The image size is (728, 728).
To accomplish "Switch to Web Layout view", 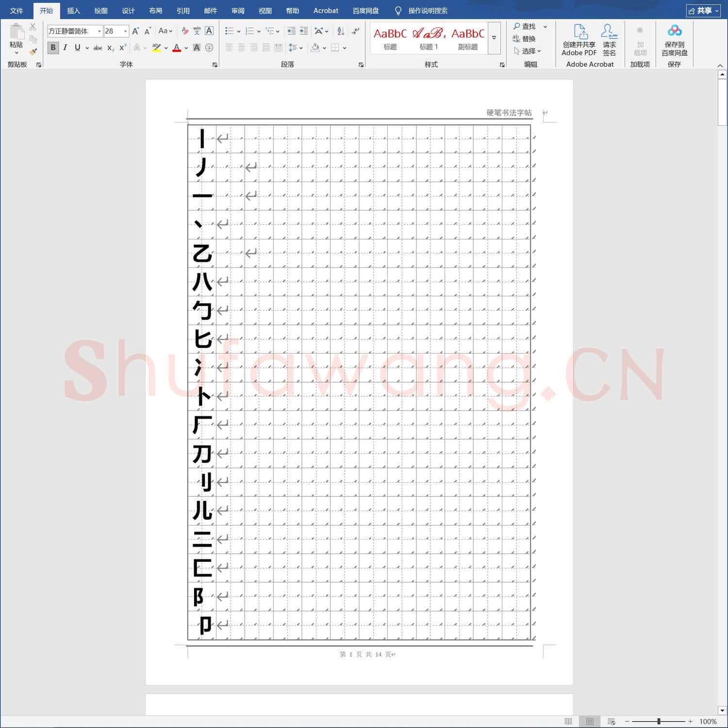I will [612, 721].
